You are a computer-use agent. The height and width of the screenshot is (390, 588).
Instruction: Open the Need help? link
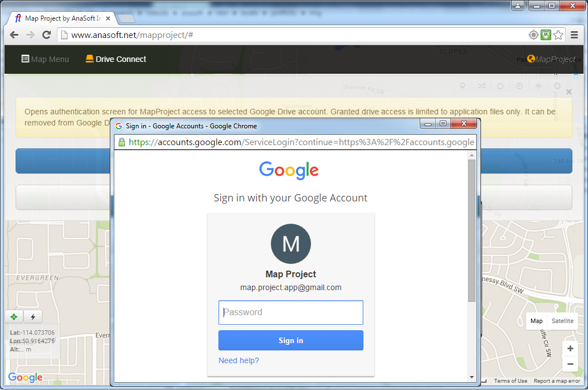click(239, 360)
